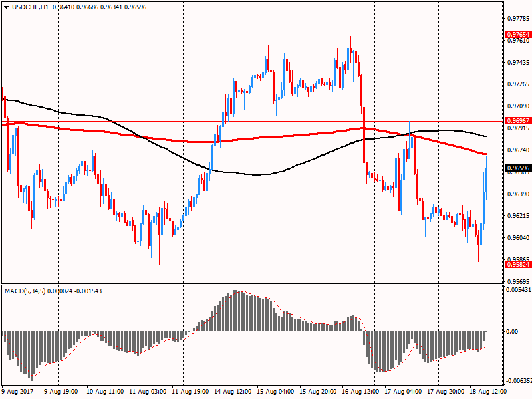Click the 0.97785 price scale value
The image size is (532, 399).
point(518,19)
